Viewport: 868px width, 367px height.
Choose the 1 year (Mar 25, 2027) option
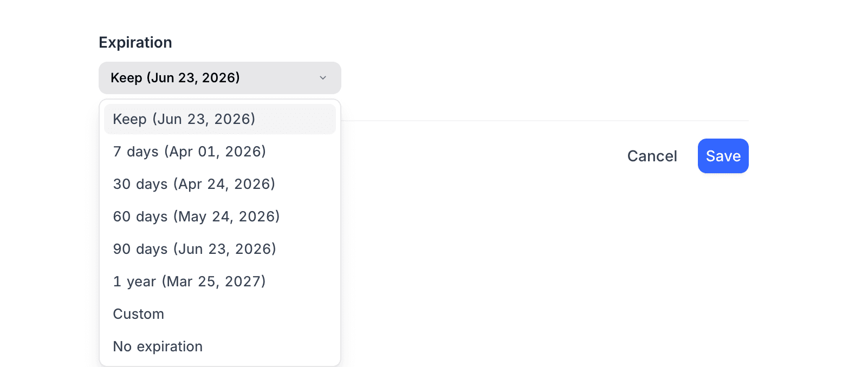coord(189,281)
